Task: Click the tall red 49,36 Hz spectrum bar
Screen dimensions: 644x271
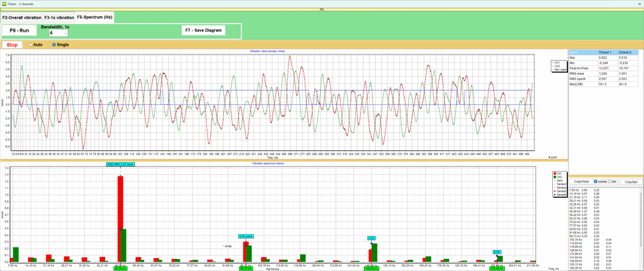Action: pyautogui.click(x=120, y=219)
